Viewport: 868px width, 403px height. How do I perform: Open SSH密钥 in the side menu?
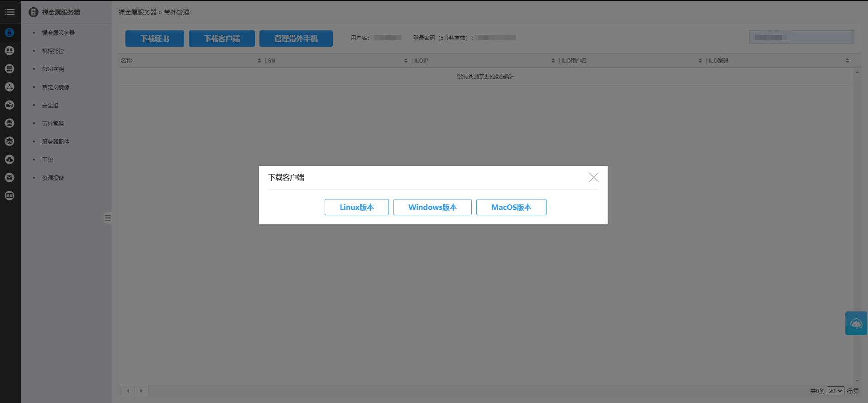[x=53, y=69]
